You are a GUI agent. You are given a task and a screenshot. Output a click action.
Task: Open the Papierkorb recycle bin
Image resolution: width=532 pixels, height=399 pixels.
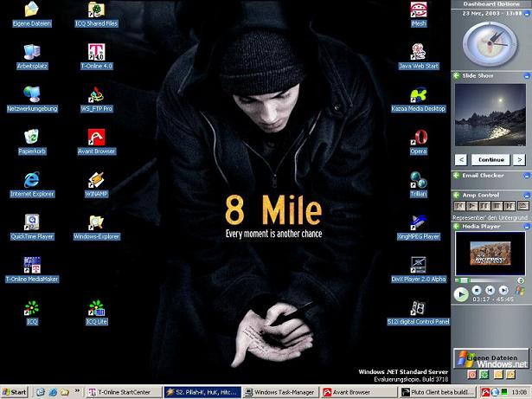click(x=32, y=137)
